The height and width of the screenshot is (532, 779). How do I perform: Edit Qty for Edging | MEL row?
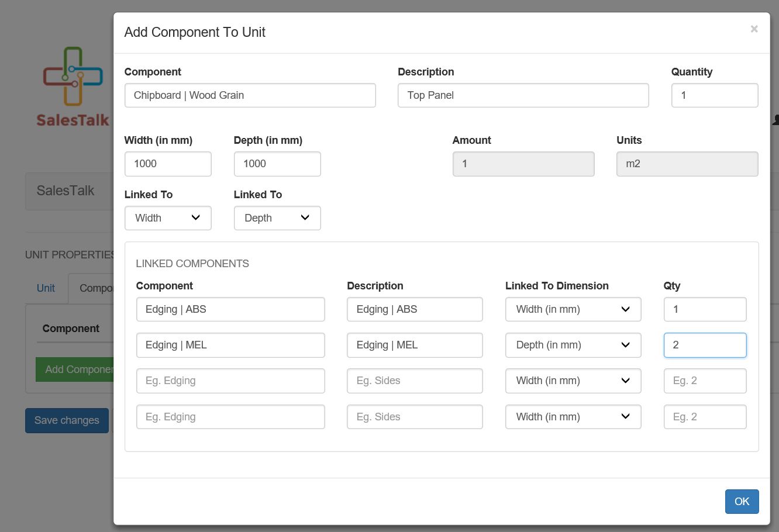tap(705, 345)
